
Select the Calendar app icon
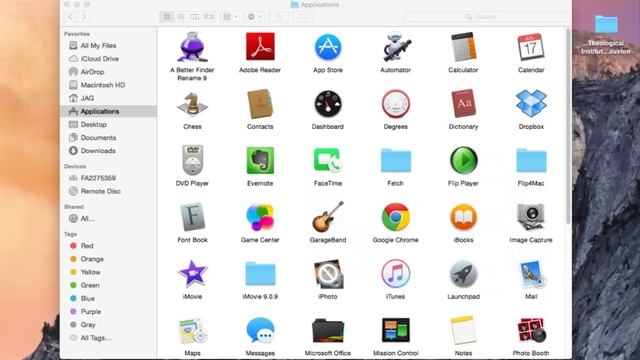531,47
